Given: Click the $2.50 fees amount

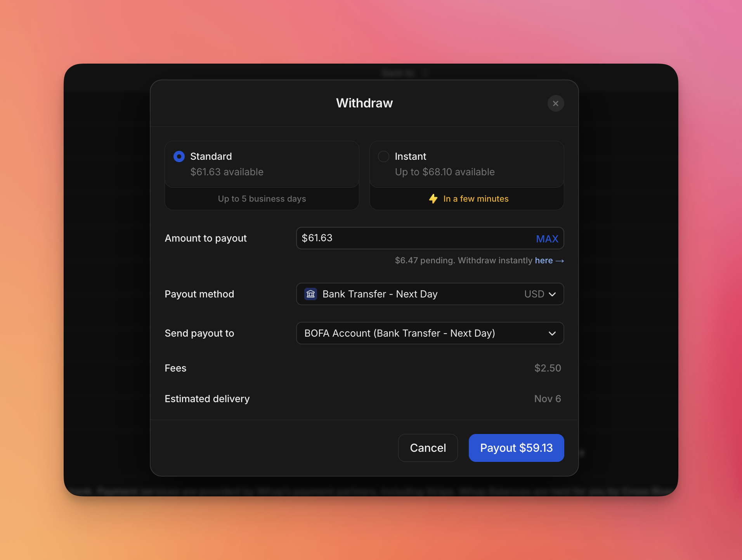Looking at the screenshot, I should [547, 368].
